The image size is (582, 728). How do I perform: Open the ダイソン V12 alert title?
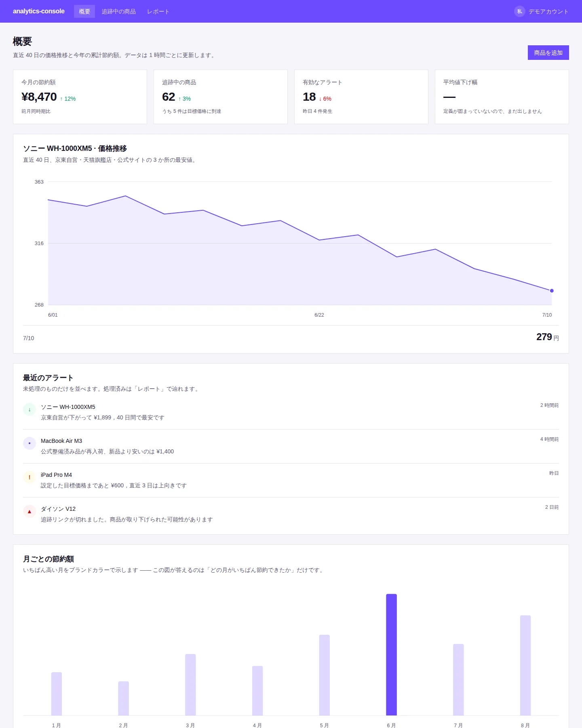coord(58,509)
